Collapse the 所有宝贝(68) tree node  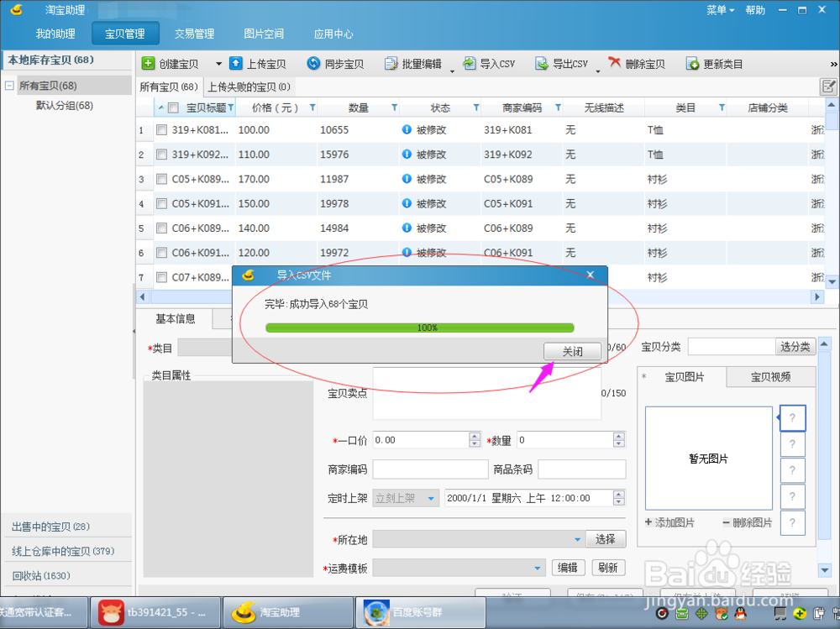(x=9, y=85)
